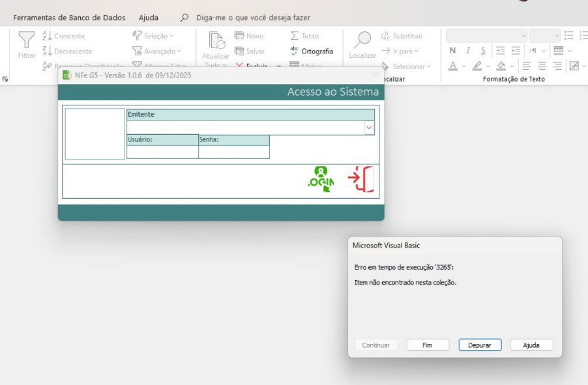
Task: Run the Ortografia spell check
Action: point(312,51)
